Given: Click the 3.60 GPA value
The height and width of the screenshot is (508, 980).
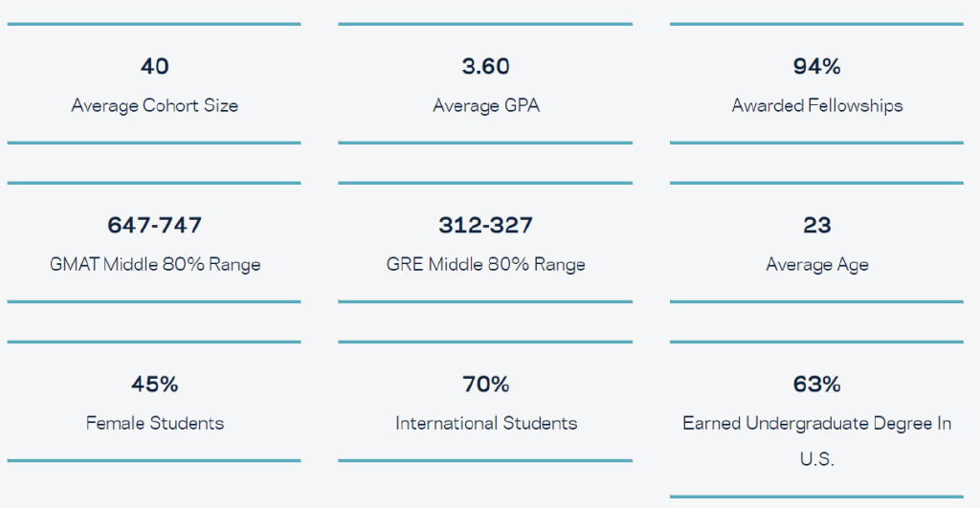Looking at the screenshot, I should coord(485,66).
